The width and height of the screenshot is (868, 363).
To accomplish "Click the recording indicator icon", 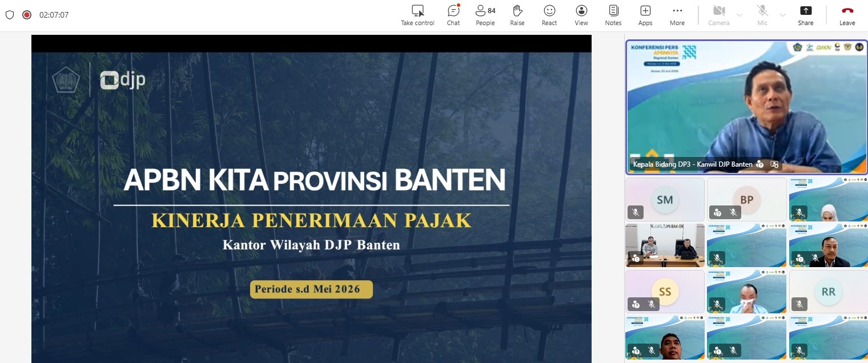I will tap(26, 15).
